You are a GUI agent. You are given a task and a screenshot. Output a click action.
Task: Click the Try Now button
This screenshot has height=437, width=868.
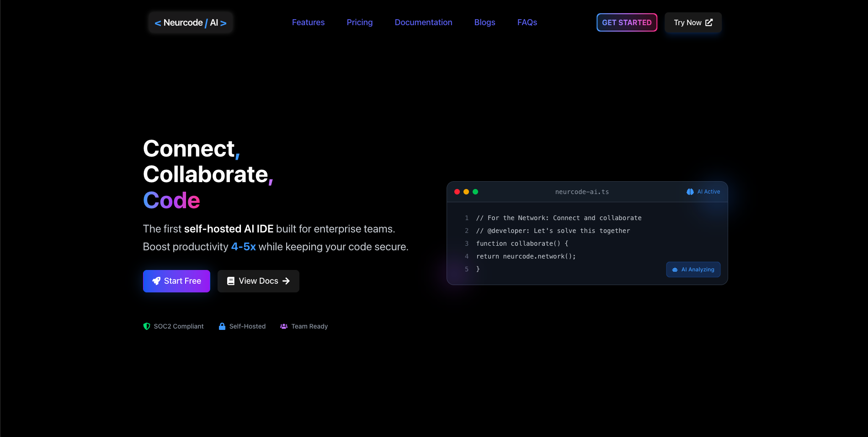tap(693, 22)
